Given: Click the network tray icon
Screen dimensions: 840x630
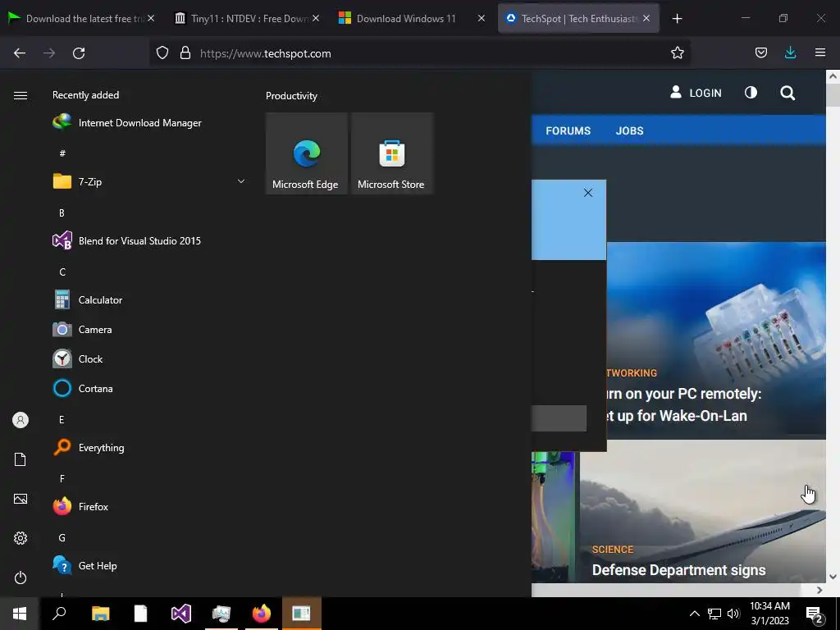Looking at the screenshot, I should tap(714, 614).
